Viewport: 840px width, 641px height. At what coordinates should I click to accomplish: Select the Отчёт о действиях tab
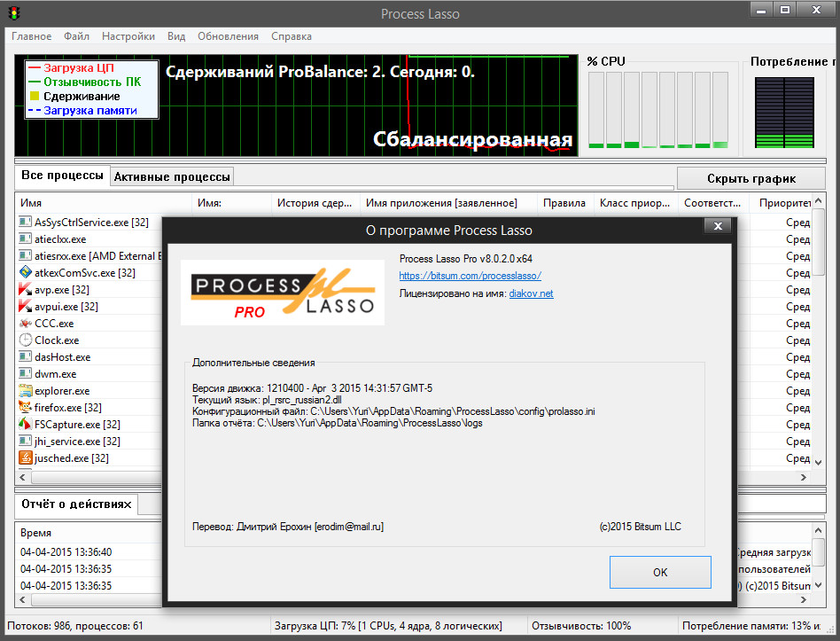tap(76, 504)
